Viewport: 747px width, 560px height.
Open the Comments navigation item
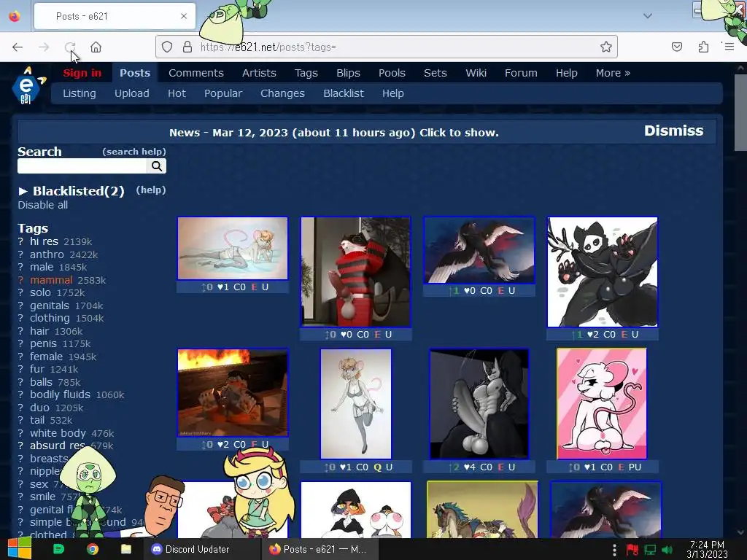(x=196, y=73)
